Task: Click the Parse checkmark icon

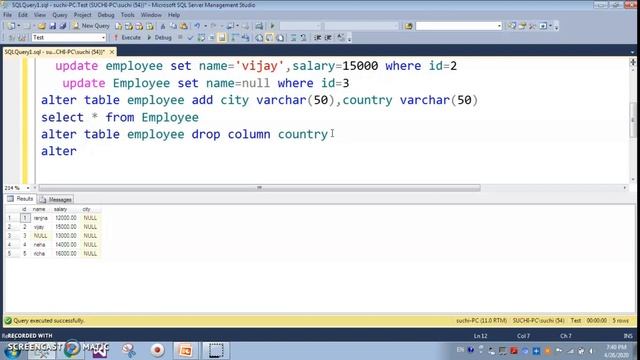Action: point(190,38)
